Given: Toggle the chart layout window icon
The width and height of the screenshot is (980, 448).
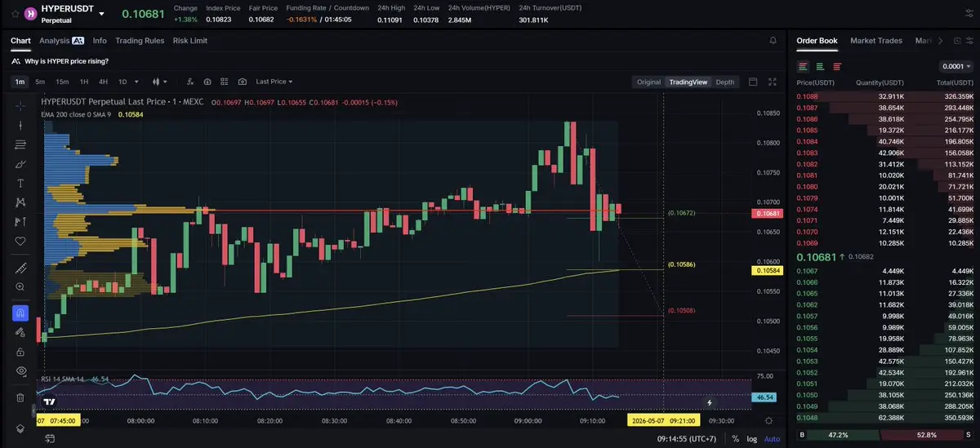Looking at the screenshot, I should click(753, 82).
